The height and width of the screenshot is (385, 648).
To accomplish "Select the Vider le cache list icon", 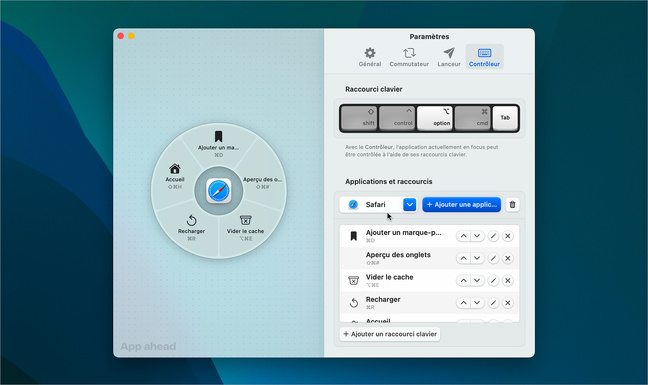I will tap(353, 280).
